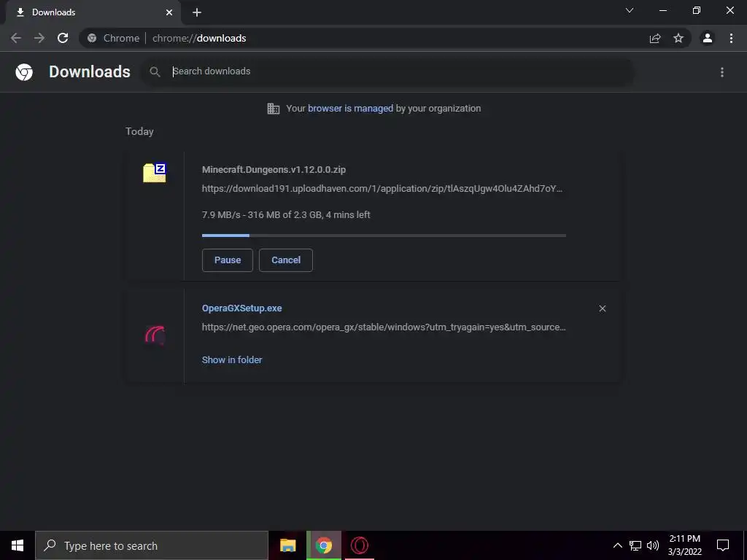Open the OperaGXSetup.exe file link

[242, 308]
